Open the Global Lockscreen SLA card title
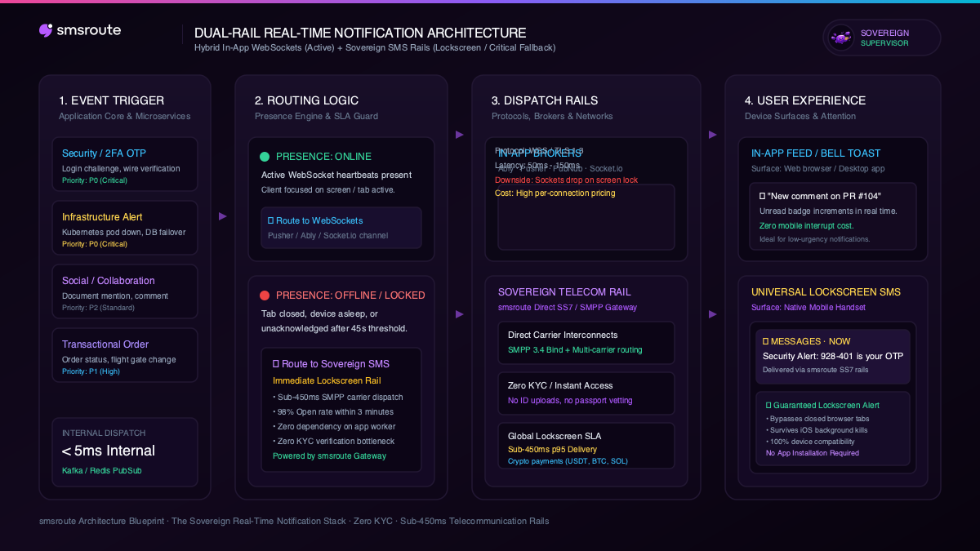The width and height of the screenshot is (980, 551). (x=555, y=436)
